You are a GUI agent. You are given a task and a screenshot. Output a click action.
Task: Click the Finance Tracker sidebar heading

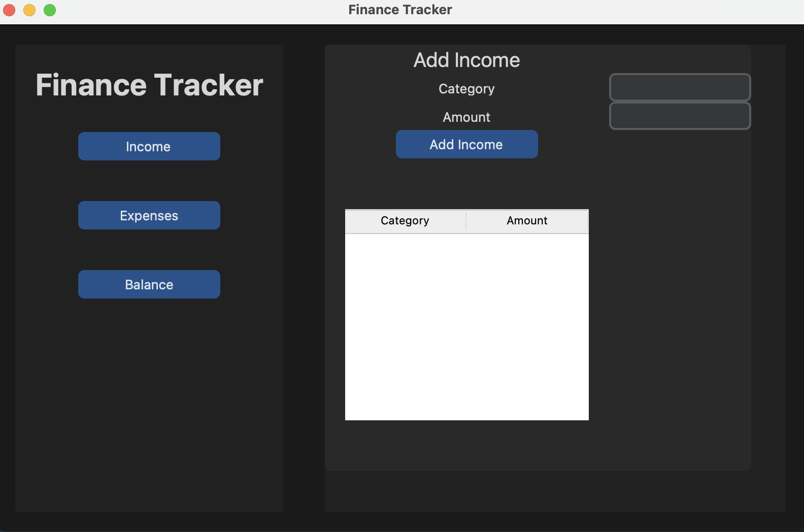click(149, 85)
